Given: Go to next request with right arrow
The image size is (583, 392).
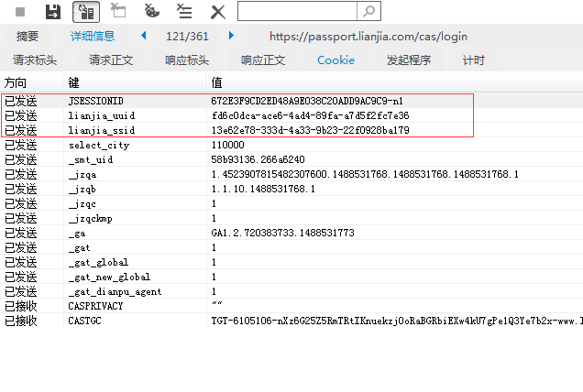Looking at the screenshot, I should tap(231, 36).
